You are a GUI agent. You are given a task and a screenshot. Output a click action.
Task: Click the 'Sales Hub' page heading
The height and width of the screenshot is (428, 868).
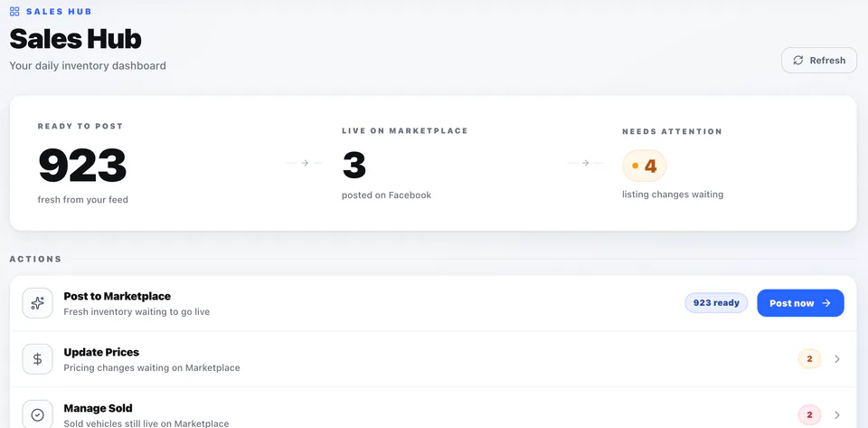point(75,39)
